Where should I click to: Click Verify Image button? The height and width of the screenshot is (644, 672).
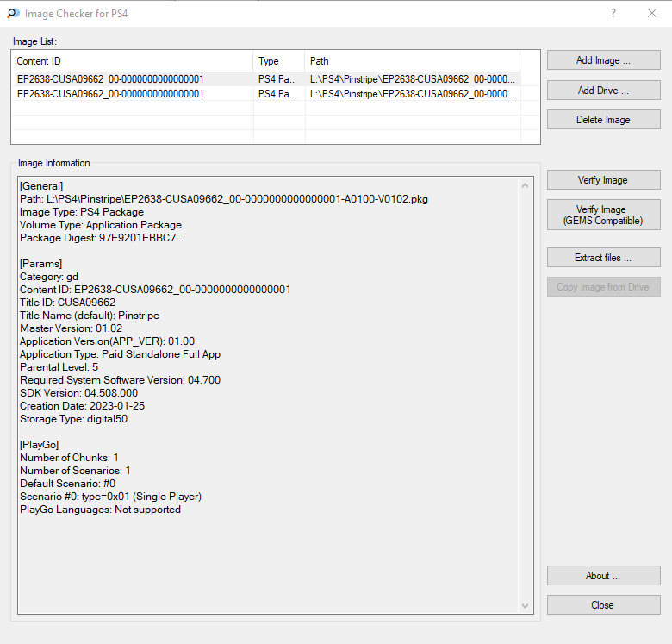click(603, 180)
